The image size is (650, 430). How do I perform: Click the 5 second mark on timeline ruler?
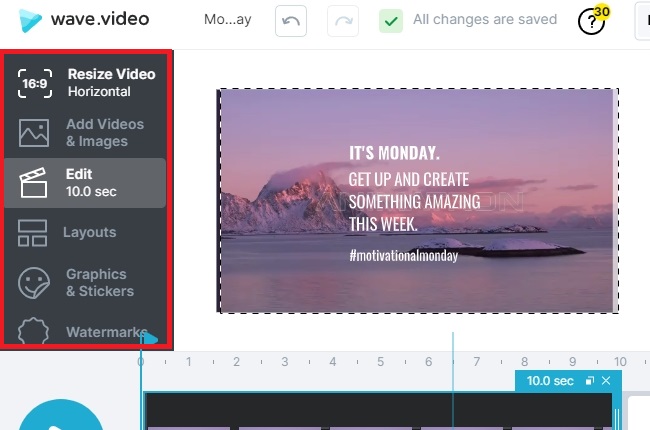pyautogui.click(x=381, y=362)
